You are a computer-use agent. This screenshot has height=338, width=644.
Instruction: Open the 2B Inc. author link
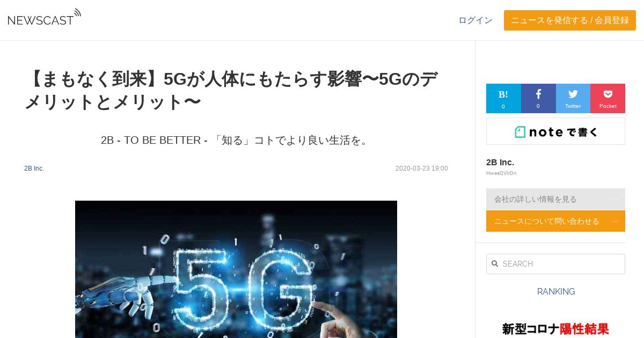(34, 168)
